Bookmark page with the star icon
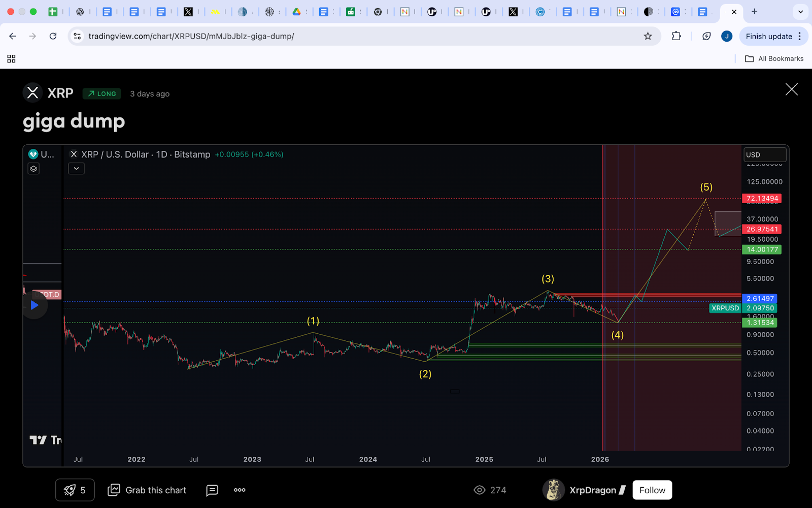The image size is (812, 508). [648, 36]
